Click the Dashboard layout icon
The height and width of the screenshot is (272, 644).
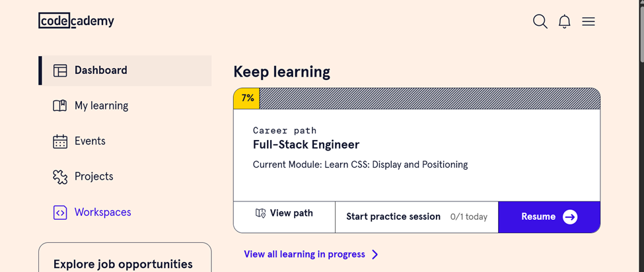[x=60, y=71]
